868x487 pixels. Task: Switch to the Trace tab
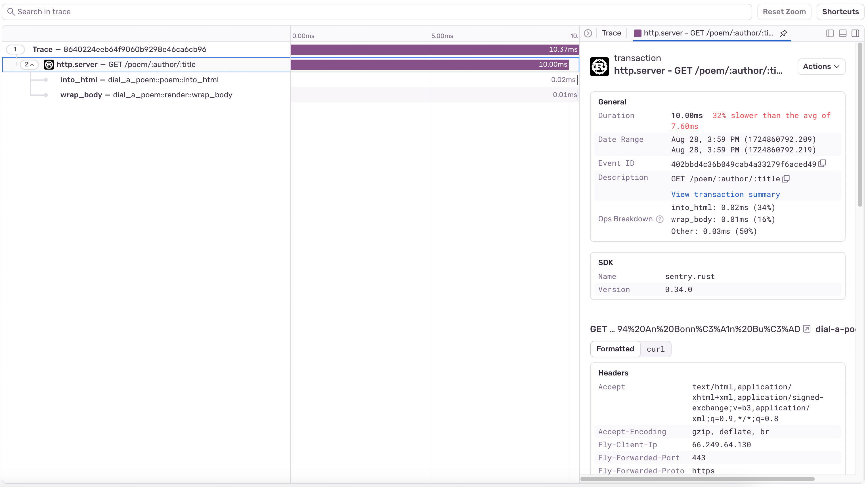611,33
